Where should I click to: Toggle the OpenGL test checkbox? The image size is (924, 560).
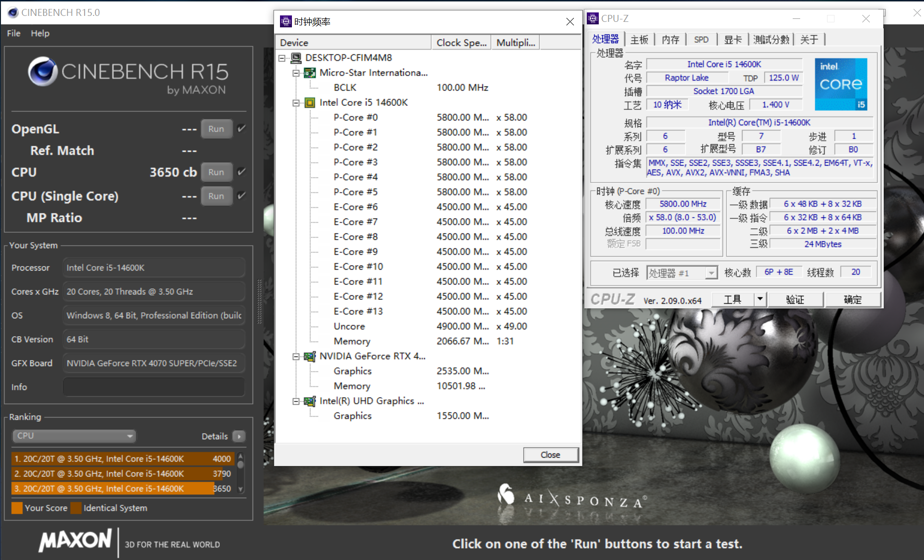(x=242, y=129)
